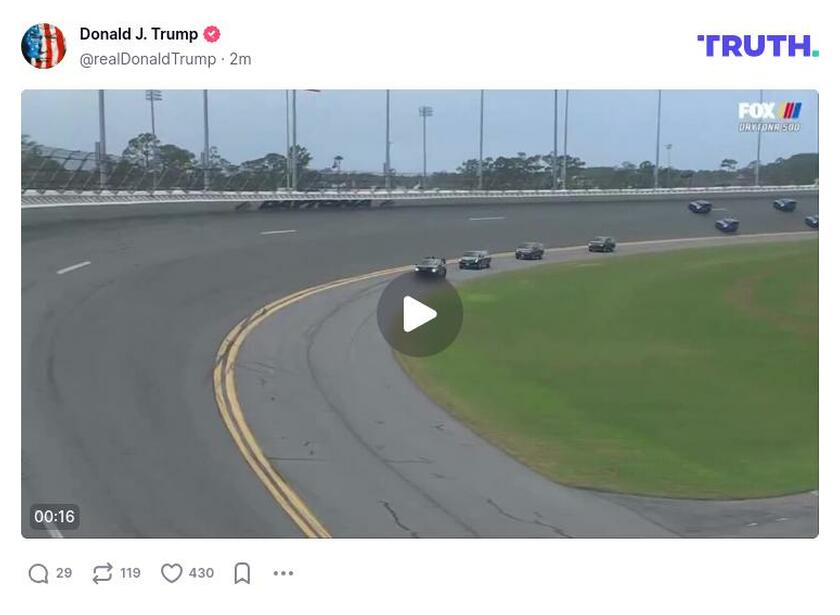Click the Daytona wall lettering in video
Screen dimensions: 840x615
coord(314,205)
